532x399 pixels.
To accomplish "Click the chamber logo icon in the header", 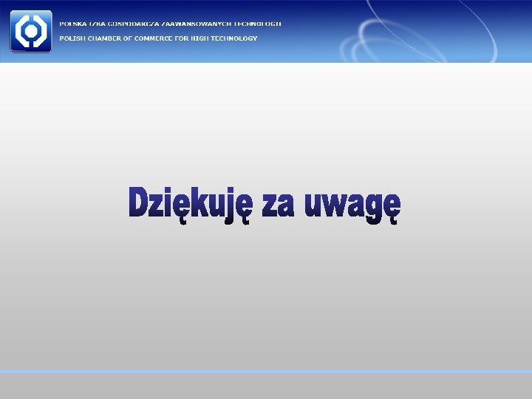I will (x=31, y=31).
